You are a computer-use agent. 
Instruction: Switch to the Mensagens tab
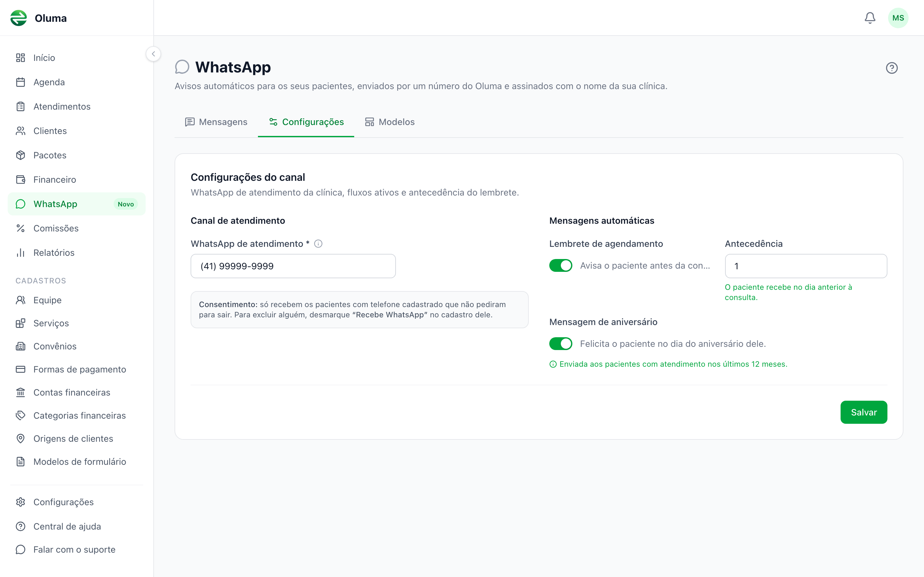coord(216,122)
